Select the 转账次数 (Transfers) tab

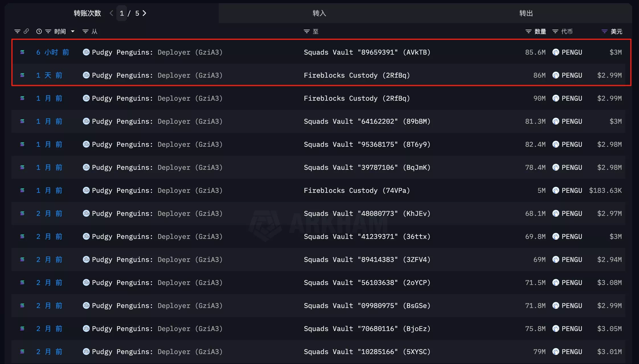[x=87, y=13]
